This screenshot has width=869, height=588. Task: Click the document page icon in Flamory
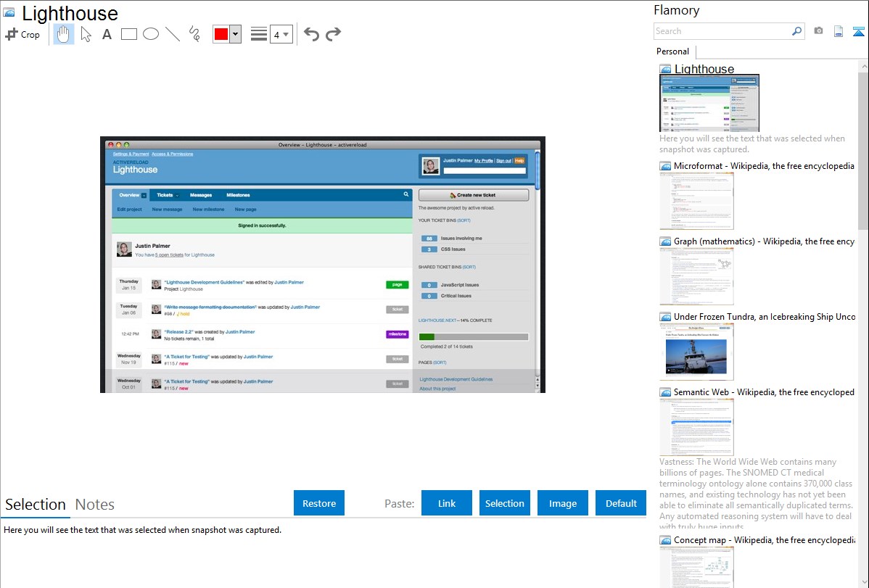pyautogui.click(x=839, y=31)
